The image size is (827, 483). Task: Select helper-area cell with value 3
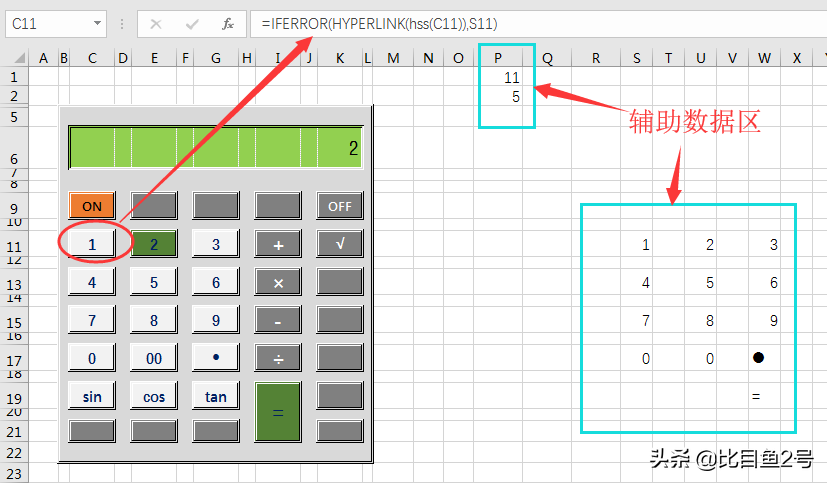(764, 244)
